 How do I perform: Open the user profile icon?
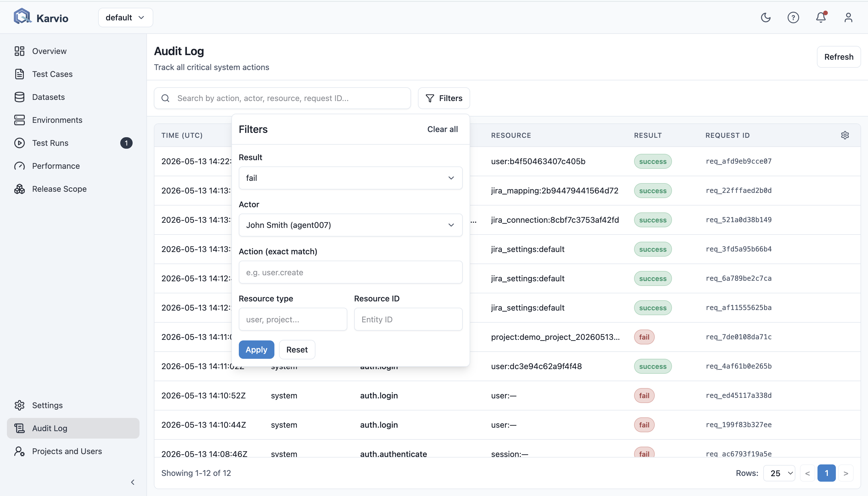pyautogui.click(x=848, y=18)
